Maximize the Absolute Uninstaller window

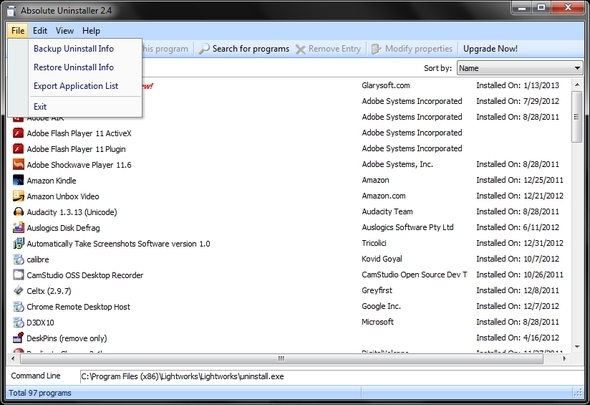[541, 8]
